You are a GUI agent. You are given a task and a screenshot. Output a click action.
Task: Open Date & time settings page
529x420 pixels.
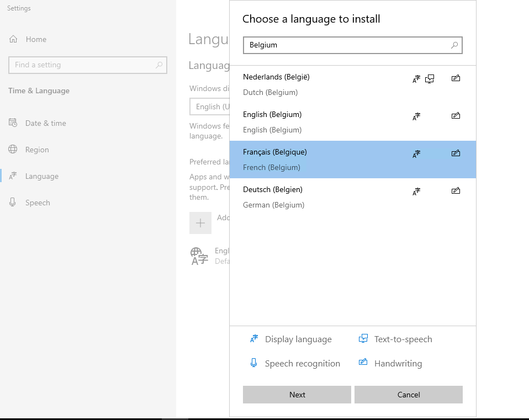[45, 123]
